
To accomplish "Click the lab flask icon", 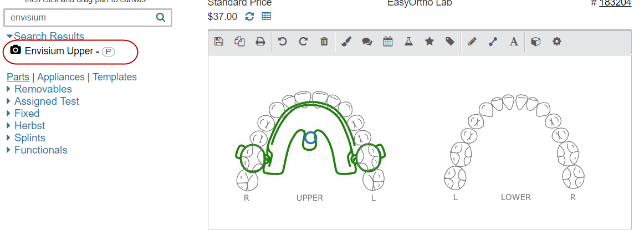I will 408,41.
